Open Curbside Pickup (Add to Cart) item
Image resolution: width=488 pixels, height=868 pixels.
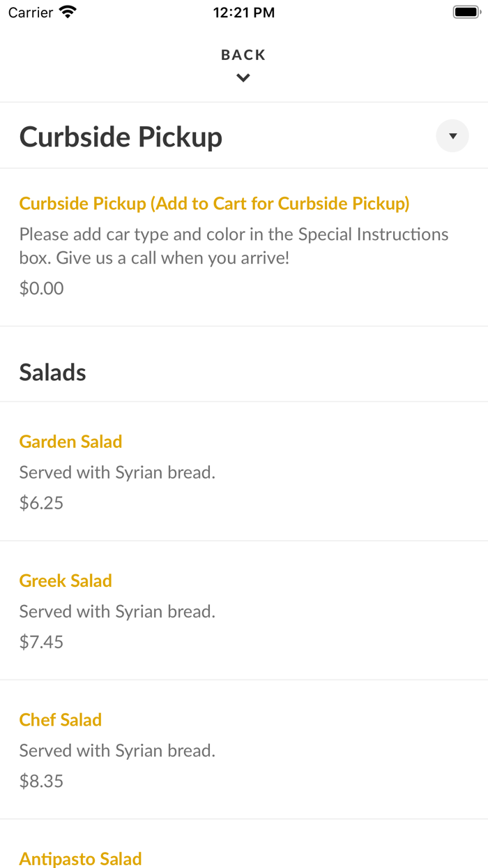click(x=213, y=203)
